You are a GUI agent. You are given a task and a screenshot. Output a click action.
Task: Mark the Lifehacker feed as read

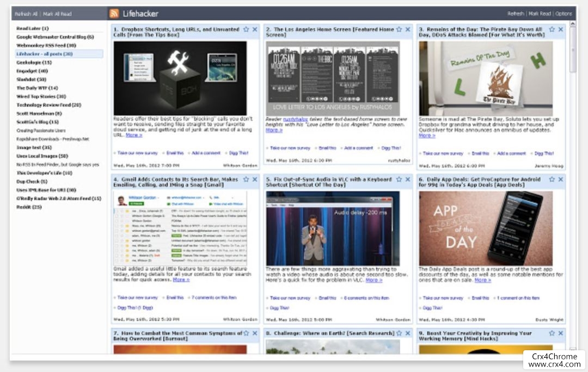540,14
